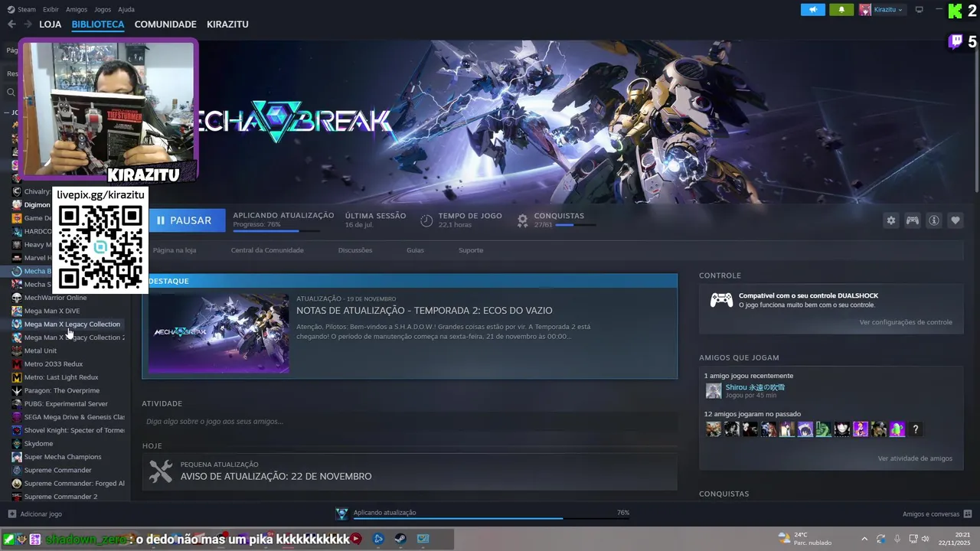Click the question mark friend avatar
This screenshot has height=551, width=980.
pyautogui.click(x=916, y=429)
